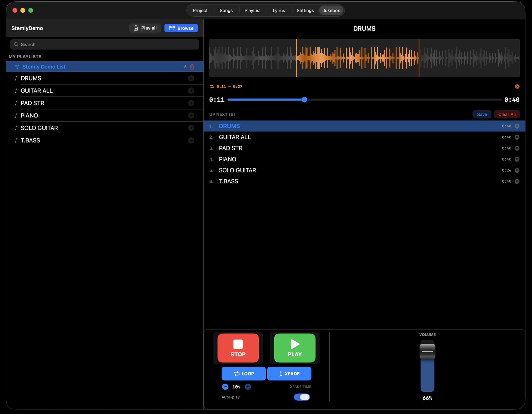
Task: Select SOLO GUITAR in the left song list
Action: tap(105, 128)
